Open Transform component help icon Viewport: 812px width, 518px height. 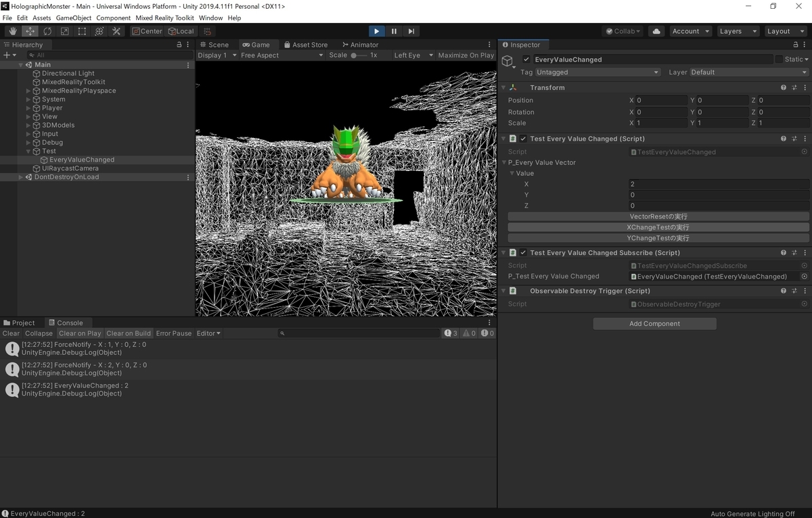click(784, 87)
